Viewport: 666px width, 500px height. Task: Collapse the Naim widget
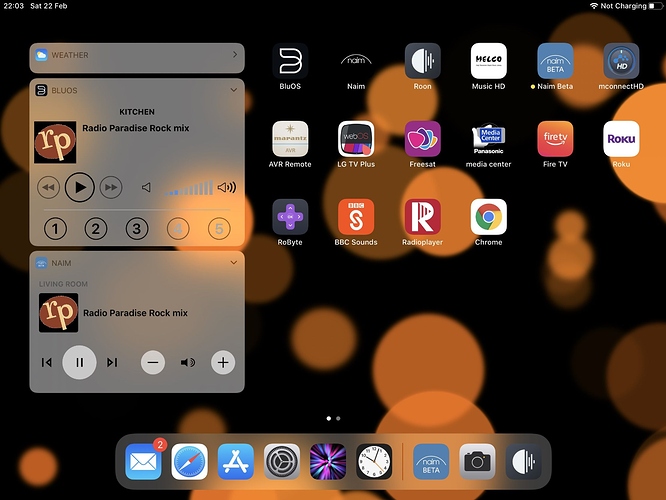tap(234, 263)
